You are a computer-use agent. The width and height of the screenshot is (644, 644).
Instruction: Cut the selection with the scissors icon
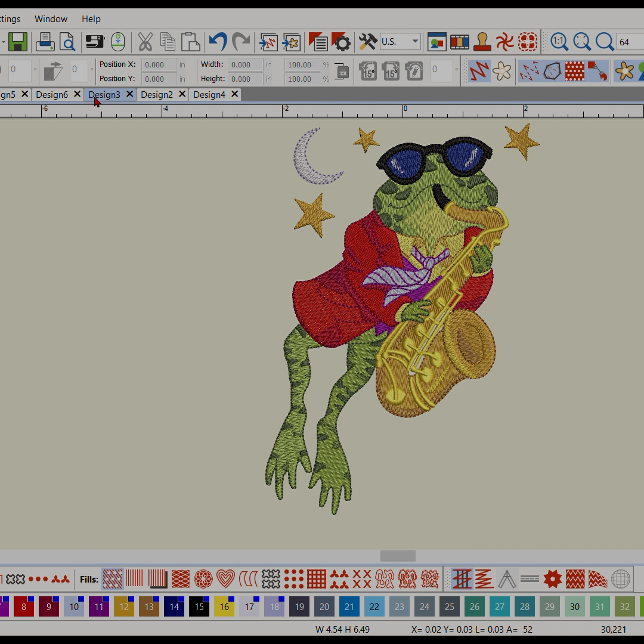click(x=145, y=42)
